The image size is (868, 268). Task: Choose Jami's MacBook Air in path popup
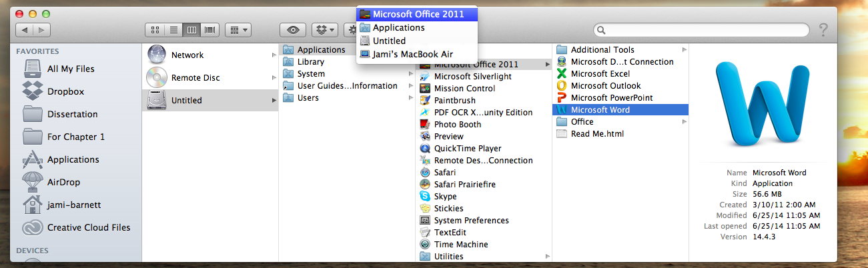(x=417, y=54)
